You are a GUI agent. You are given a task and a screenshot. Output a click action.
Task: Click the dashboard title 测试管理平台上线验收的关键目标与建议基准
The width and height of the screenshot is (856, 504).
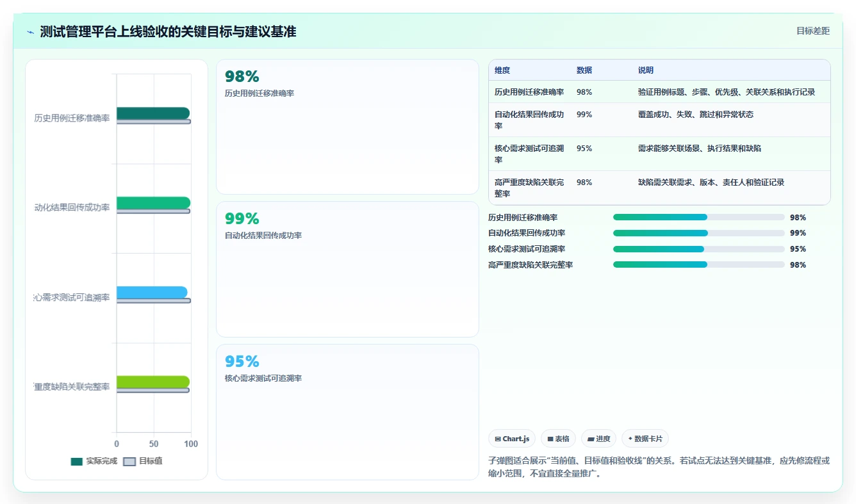click(168, 31)
